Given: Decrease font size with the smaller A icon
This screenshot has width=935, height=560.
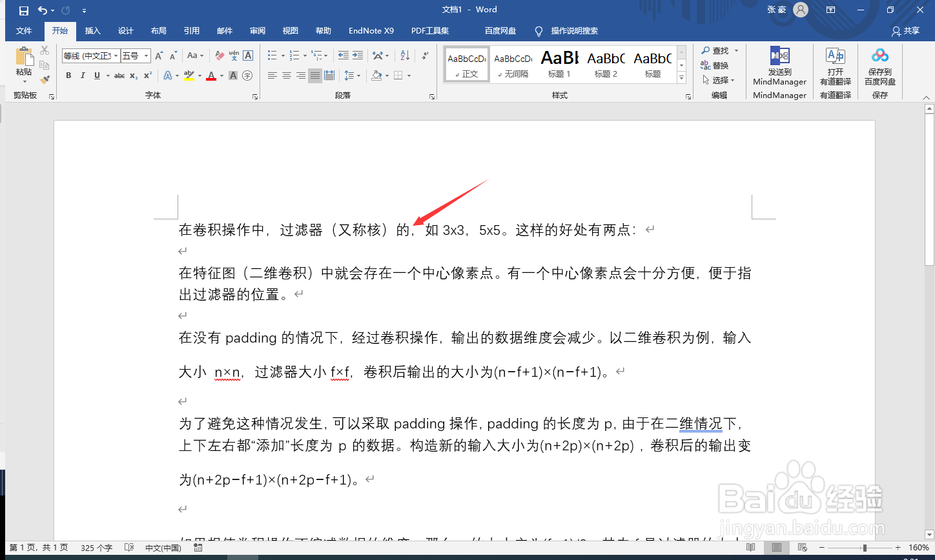Looking at the screenshot, I should point(173,56).
